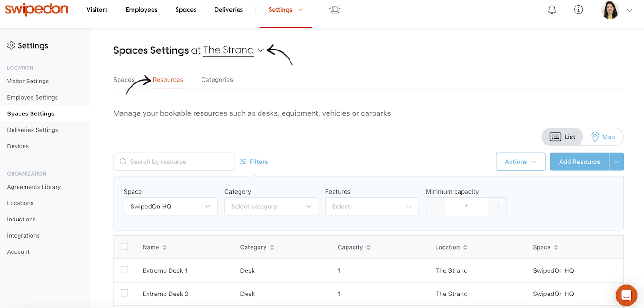
Task: Go to Visitors in top navigation
Action: (97, 10)
